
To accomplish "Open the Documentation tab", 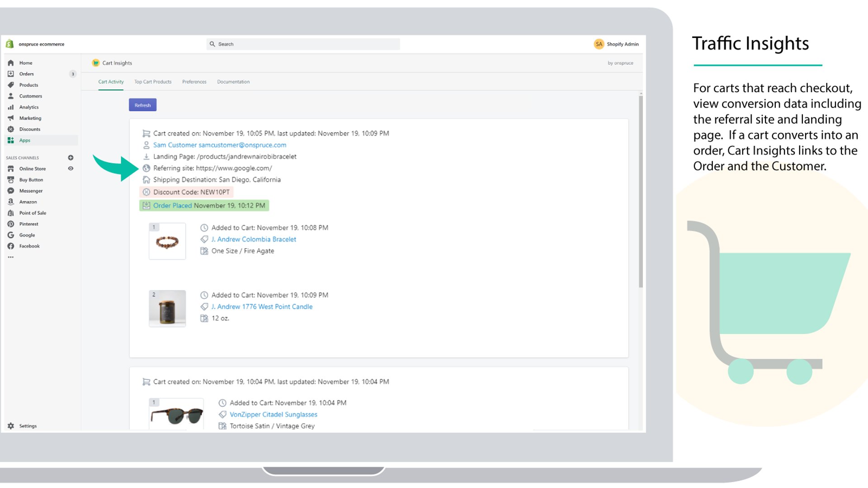I will click(233, 82).
